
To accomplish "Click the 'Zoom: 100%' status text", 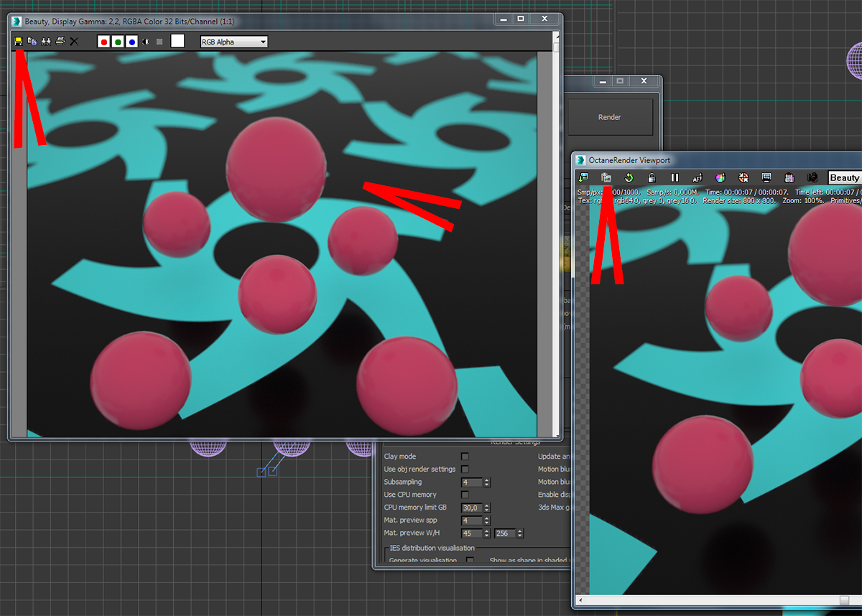I will point(805,200).
